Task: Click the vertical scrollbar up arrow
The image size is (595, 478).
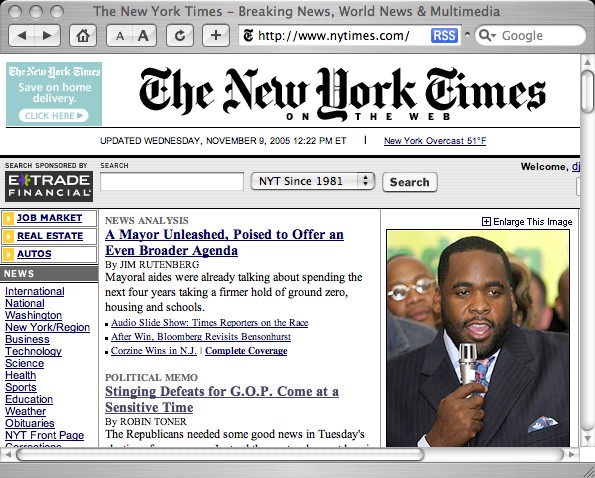Action: (x=587, y=61)
